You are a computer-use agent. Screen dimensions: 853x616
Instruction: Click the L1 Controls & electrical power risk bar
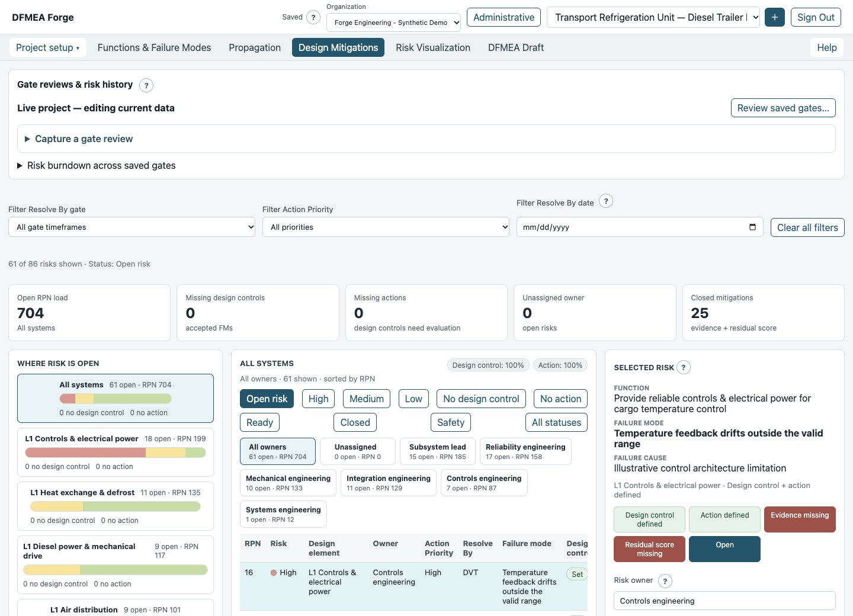116,453
